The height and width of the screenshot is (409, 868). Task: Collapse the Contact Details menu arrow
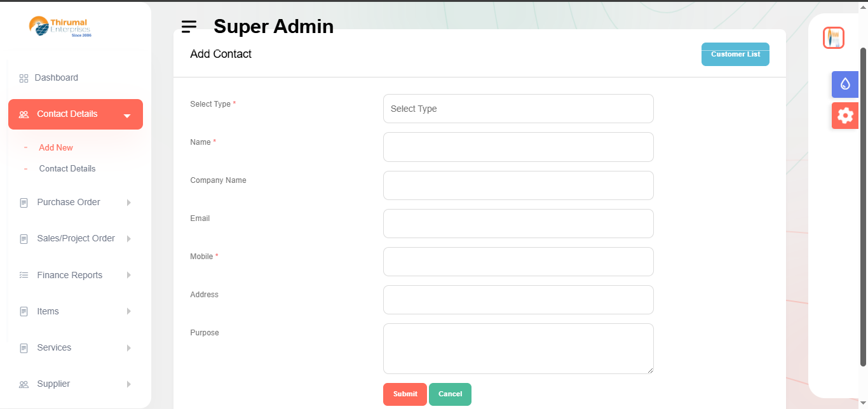pyautogui.click(x=127, y=116)
